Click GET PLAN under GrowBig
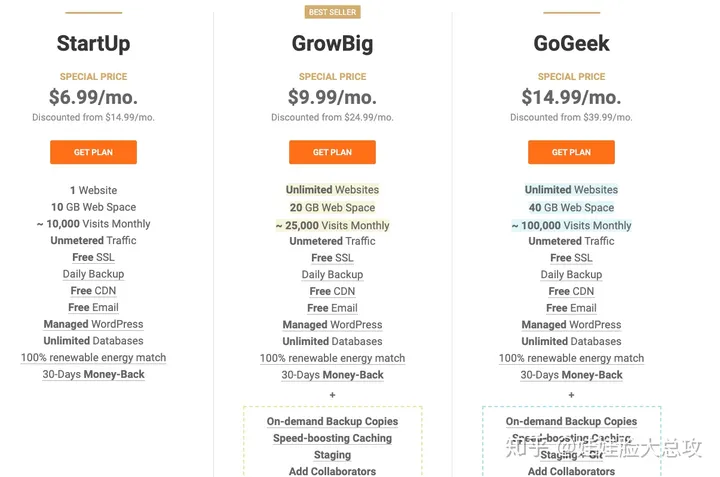The width and height of the screenshot is (720, 477). (332, 152)
